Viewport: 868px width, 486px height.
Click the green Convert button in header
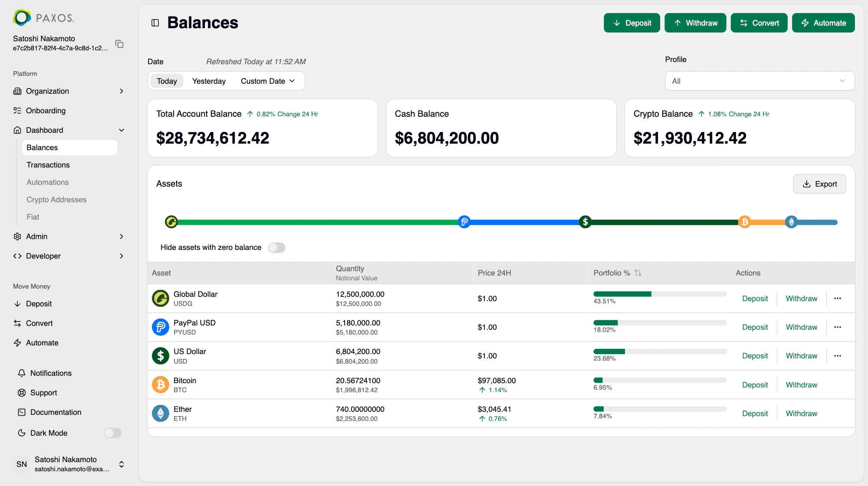tap(759, 23)
